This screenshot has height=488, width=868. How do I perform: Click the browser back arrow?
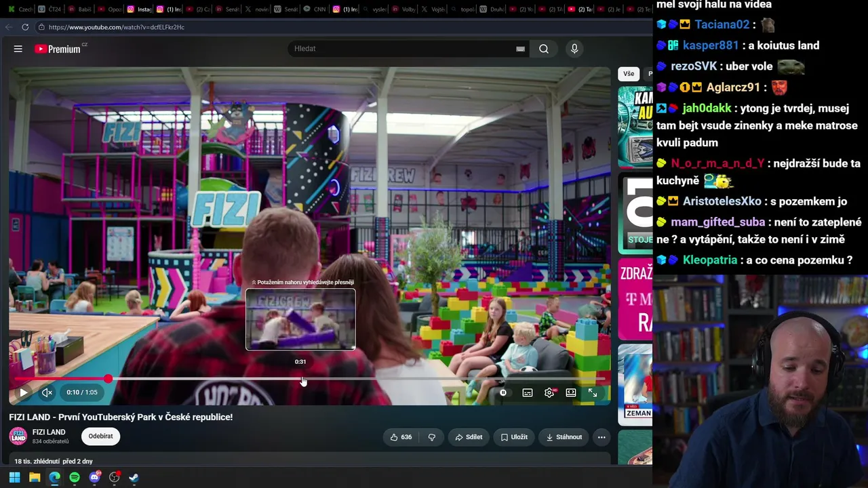[9, 27]
